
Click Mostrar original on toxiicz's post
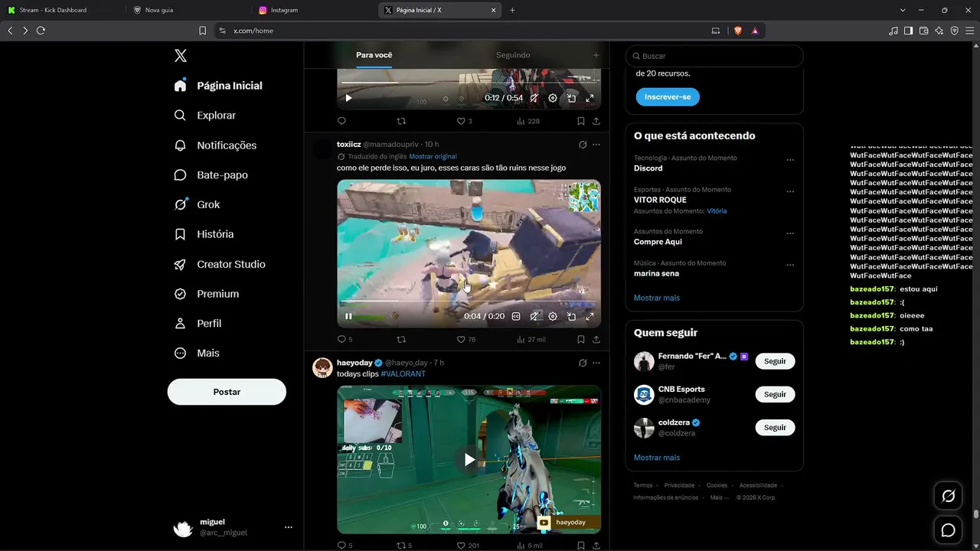pos(433,157)
